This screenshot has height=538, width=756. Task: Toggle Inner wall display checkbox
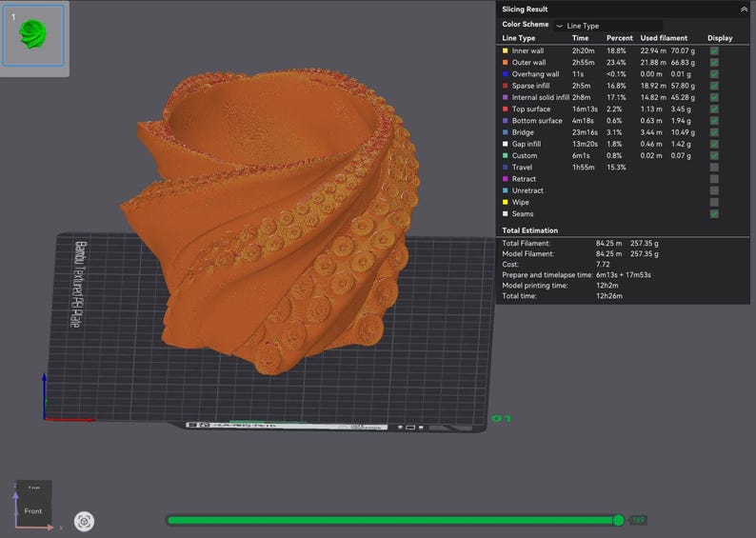coord(714,50)
